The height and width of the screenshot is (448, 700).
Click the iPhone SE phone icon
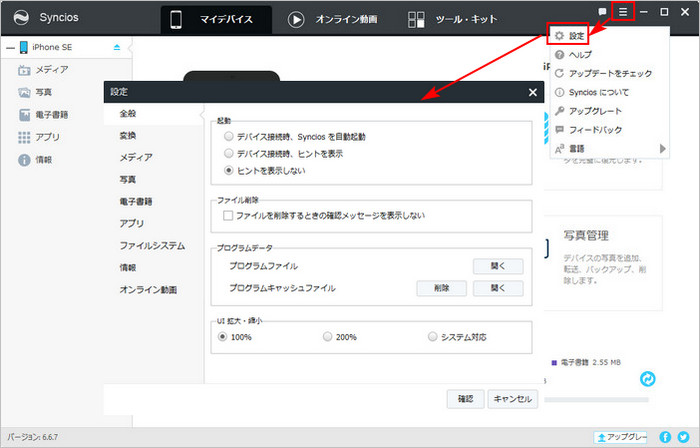[x=23, y=47]
